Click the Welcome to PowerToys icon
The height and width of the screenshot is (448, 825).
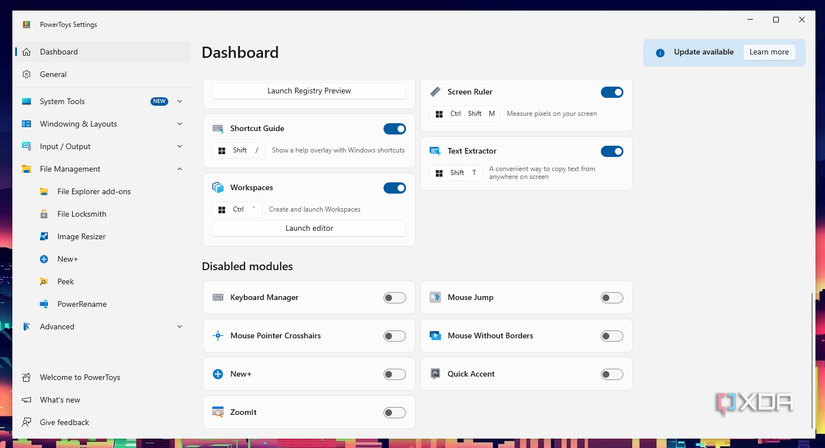[26, 377]
